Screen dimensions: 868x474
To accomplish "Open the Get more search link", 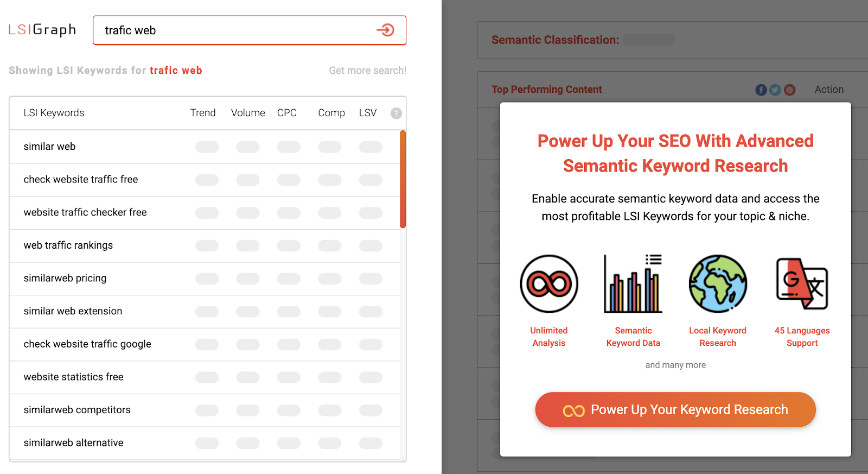I will point(367,71).
